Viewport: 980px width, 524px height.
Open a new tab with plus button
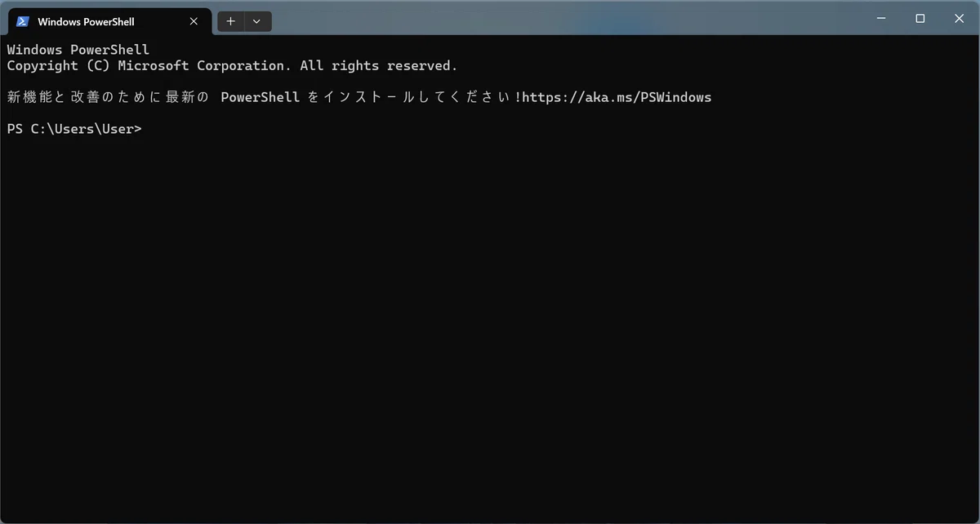[x=231, y=21]
